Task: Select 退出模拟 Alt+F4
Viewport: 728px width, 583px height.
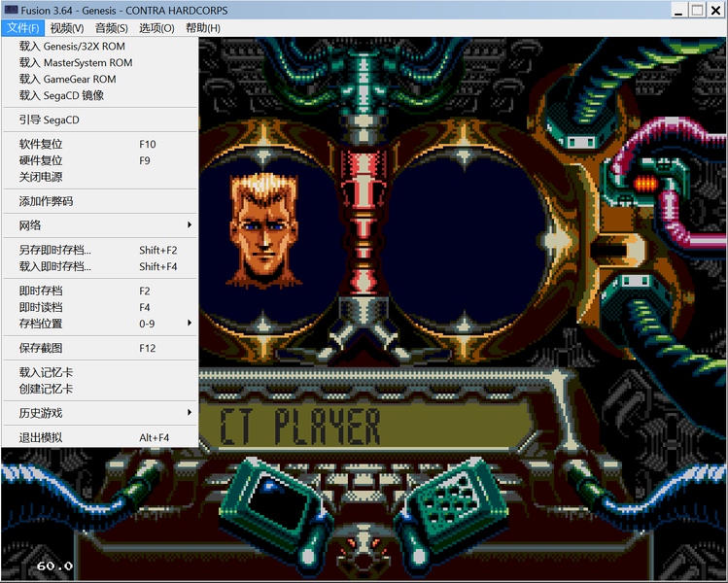Action: click(100, 437)
